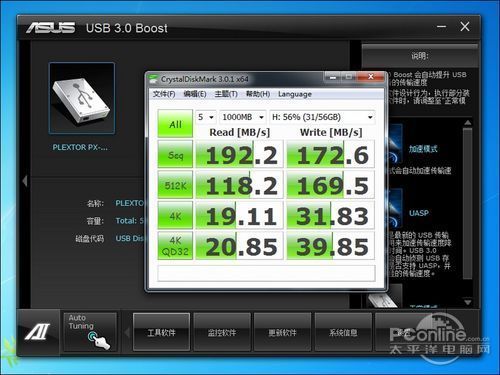The image size is (500, 375).
Task: Click the UASP label text
Action: point(419,213)
